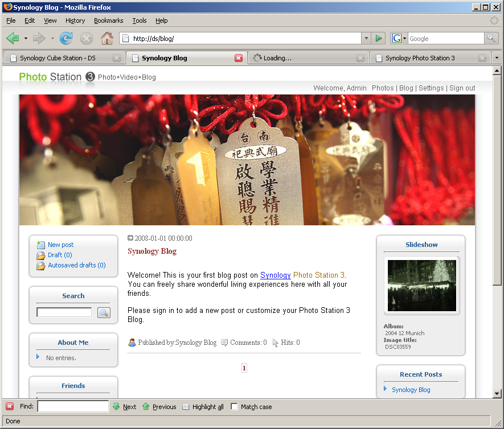504x429 pixels.
Task: Open the Help menu
Action: click(162, 20)
